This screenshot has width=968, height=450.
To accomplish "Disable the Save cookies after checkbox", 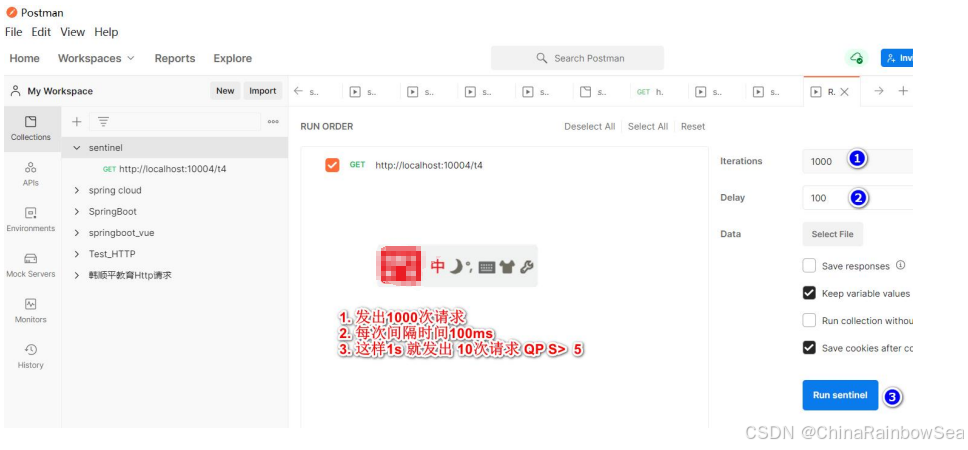I will click(x=809, y=348).
